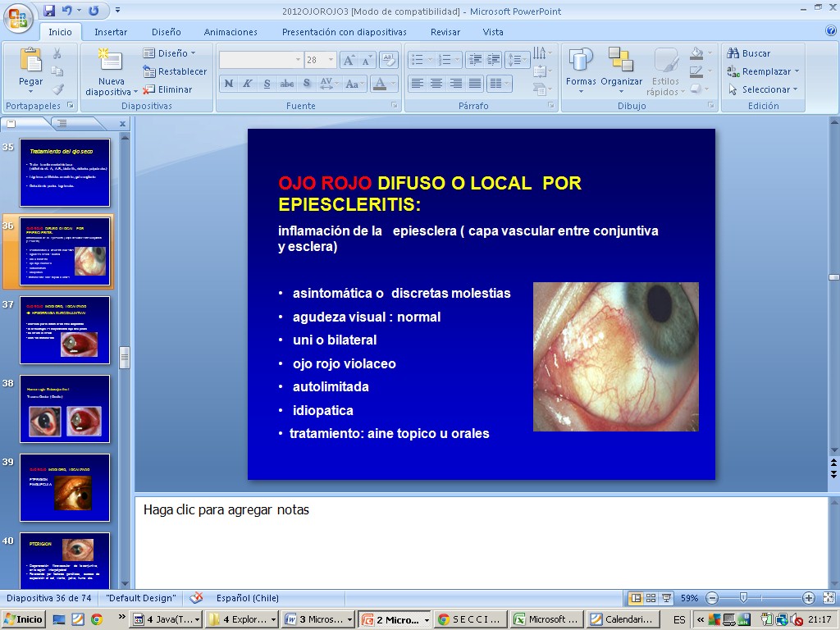This screenshot has height=630, width=840.
Task: Click the Buscar find icon
Action: pos(733,53)
